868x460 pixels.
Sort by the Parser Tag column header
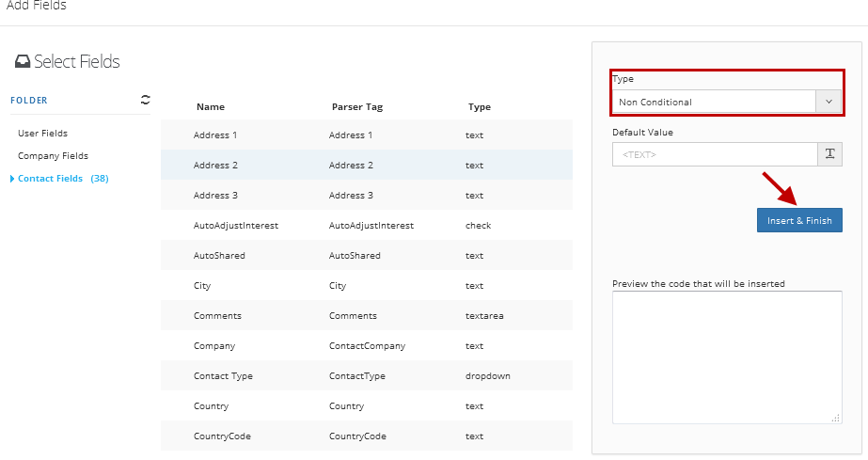[357, 107]
